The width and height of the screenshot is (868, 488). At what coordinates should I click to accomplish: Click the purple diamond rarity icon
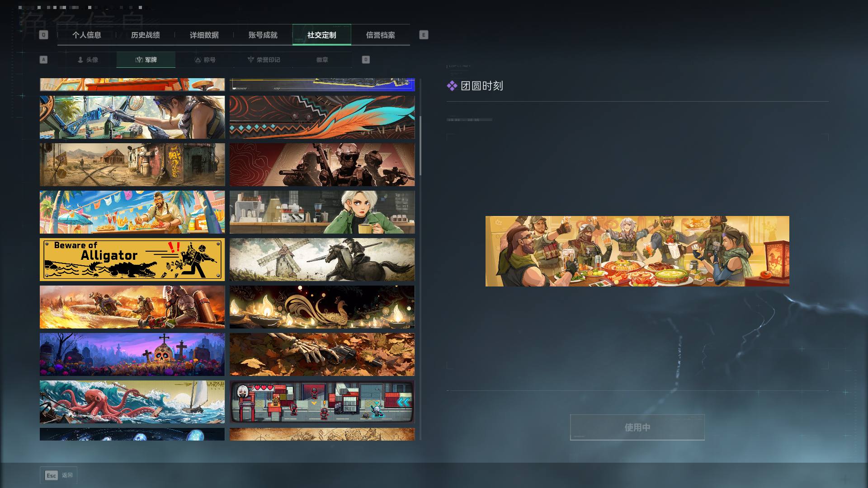click(x=452, y=86)
